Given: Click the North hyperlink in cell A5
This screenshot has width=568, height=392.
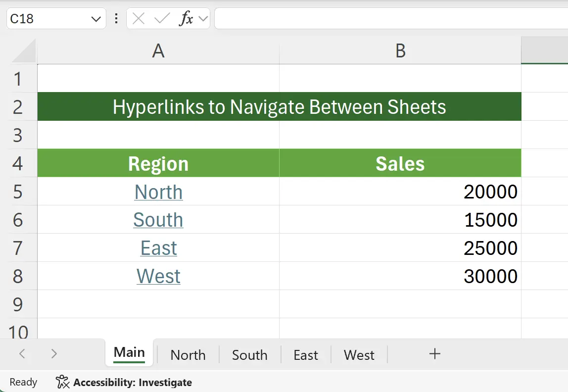Looking at the screenshot, I should (x=158, y=192).
